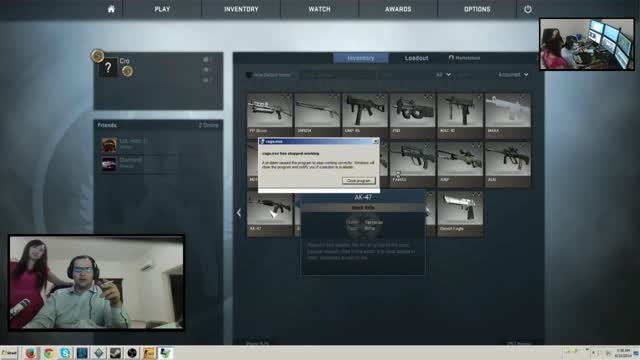Viewport: 640px width, 360px height.
Task: Click the OBS icon on taskbar
Action: pos(132,353)
